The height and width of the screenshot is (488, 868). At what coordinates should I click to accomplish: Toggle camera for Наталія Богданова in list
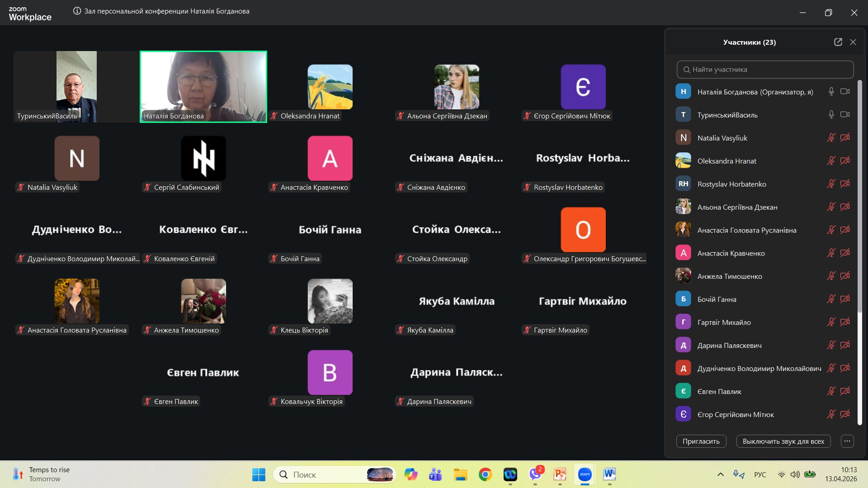(844, 92)
